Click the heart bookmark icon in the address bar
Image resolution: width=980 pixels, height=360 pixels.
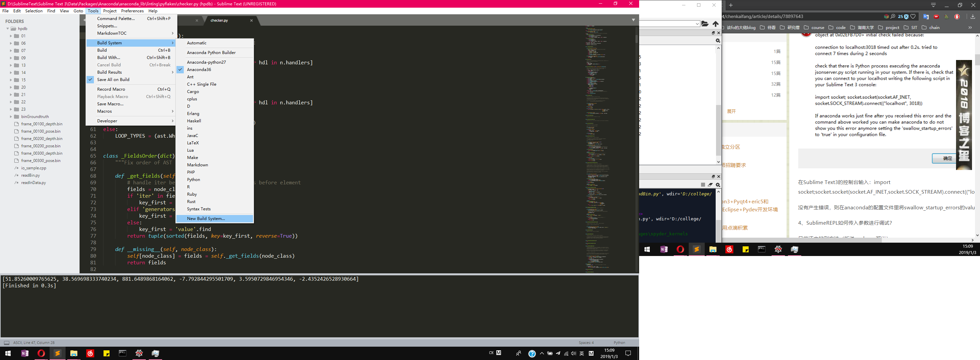(x=913, y=16)
